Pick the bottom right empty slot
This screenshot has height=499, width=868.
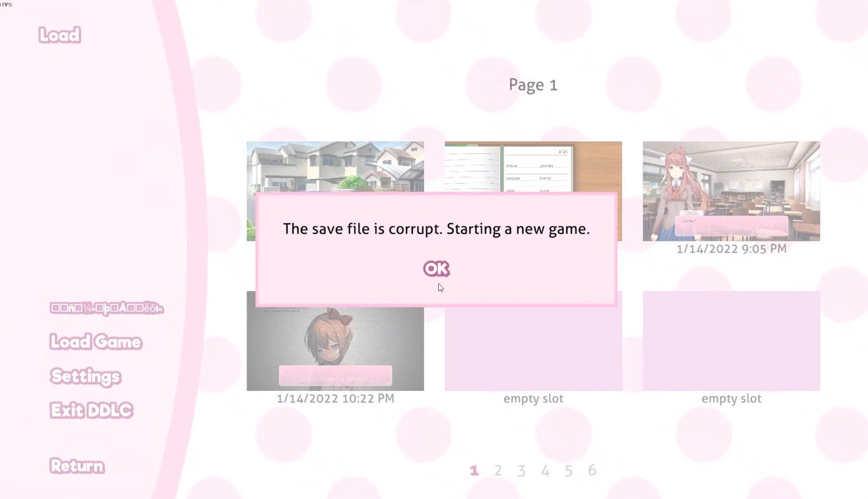pos(731,340)
